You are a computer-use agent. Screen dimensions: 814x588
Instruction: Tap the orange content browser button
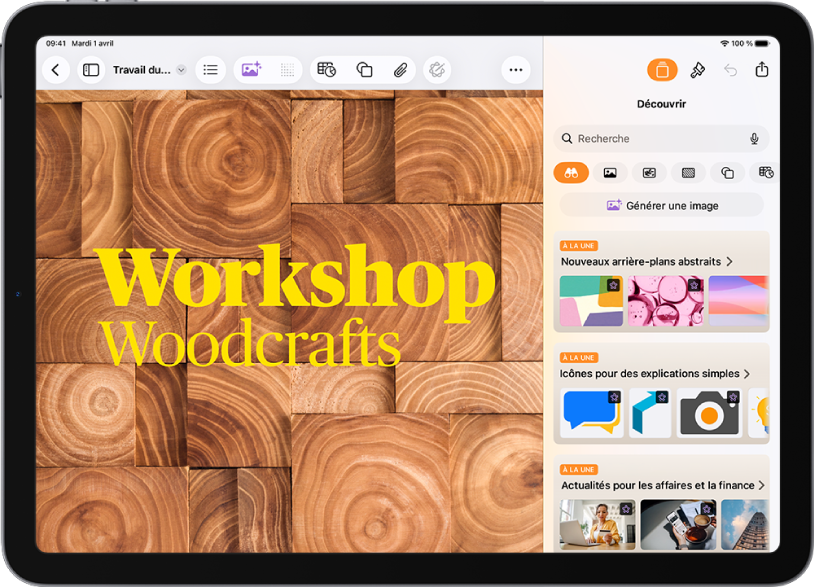pos(662,70)
